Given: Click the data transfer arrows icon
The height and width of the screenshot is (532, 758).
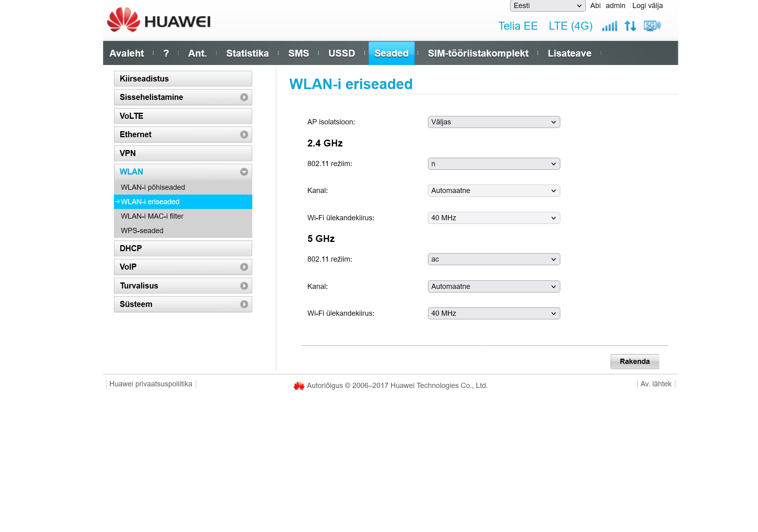Looking at the screenshot, I should coord(630,26).
